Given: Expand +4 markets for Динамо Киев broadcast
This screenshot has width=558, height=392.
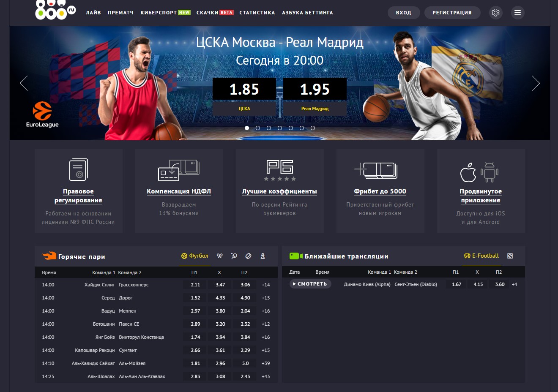Looking at the screenshot, I should (514, 284).
